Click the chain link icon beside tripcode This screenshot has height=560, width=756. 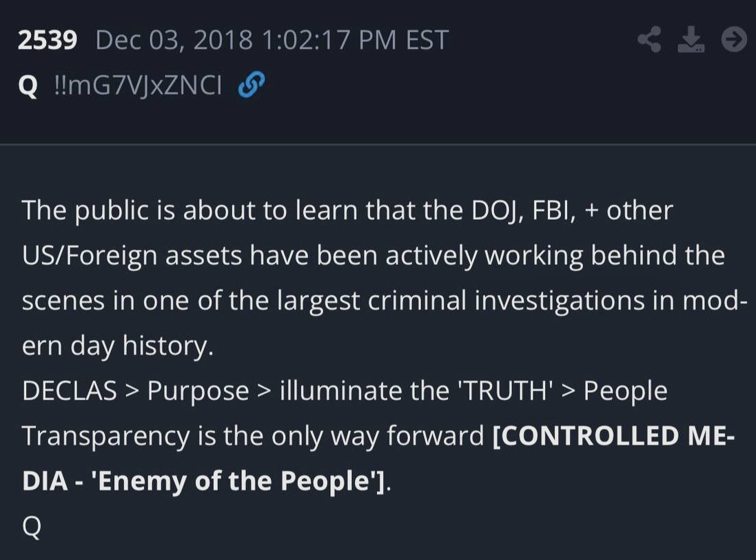251,86
